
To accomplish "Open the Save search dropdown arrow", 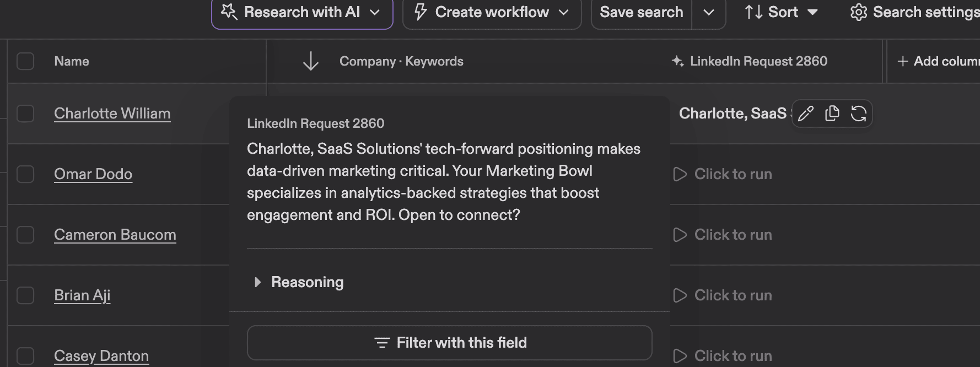I will point(709,12).
